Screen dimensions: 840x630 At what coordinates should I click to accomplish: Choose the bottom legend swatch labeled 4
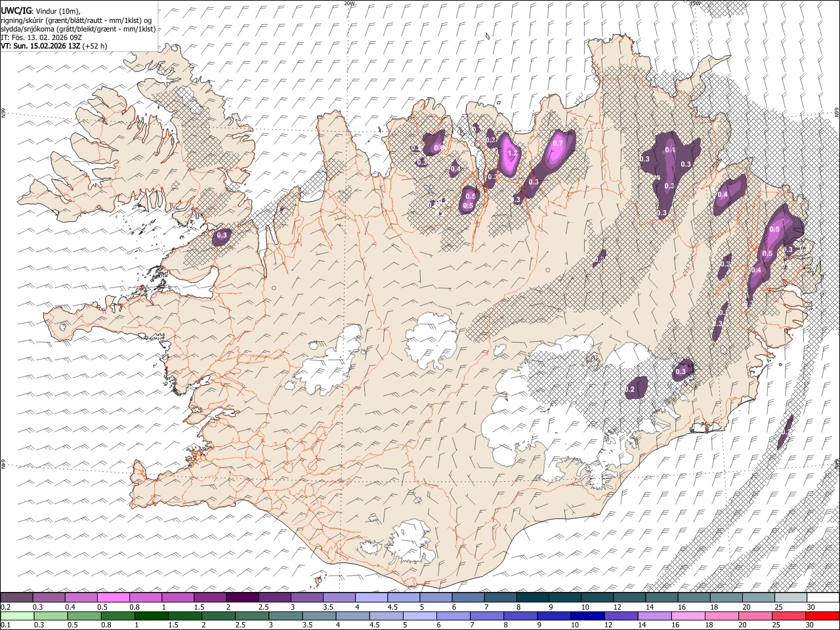pyautogui.click(x=352, y=616)
